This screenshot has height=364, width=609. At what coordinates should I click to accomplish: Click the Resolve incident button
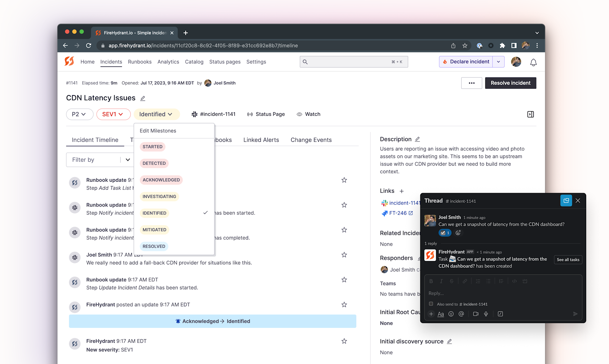point(510,83)
